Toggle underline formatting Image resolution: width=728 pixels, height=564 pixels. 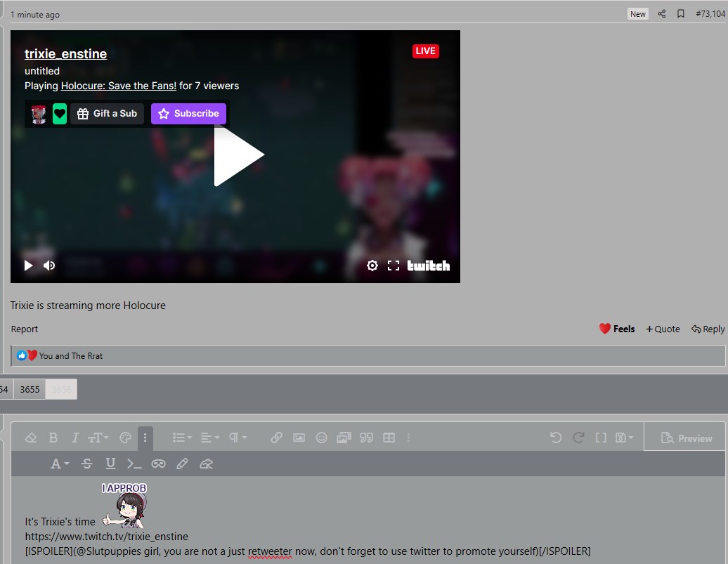pyautogui.click(x=110, y=464)
